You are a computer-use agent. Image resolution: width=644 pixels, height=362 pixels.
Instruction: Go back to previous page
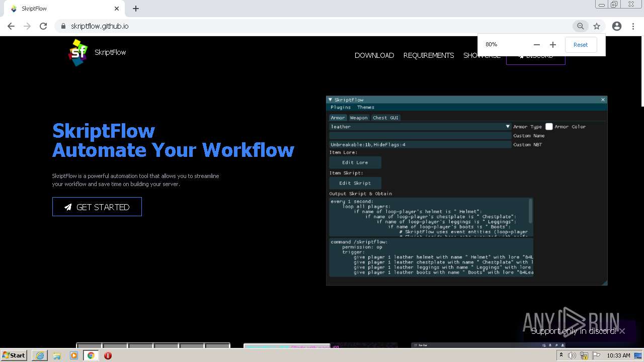pyautogui.click(x=11, y=26)
